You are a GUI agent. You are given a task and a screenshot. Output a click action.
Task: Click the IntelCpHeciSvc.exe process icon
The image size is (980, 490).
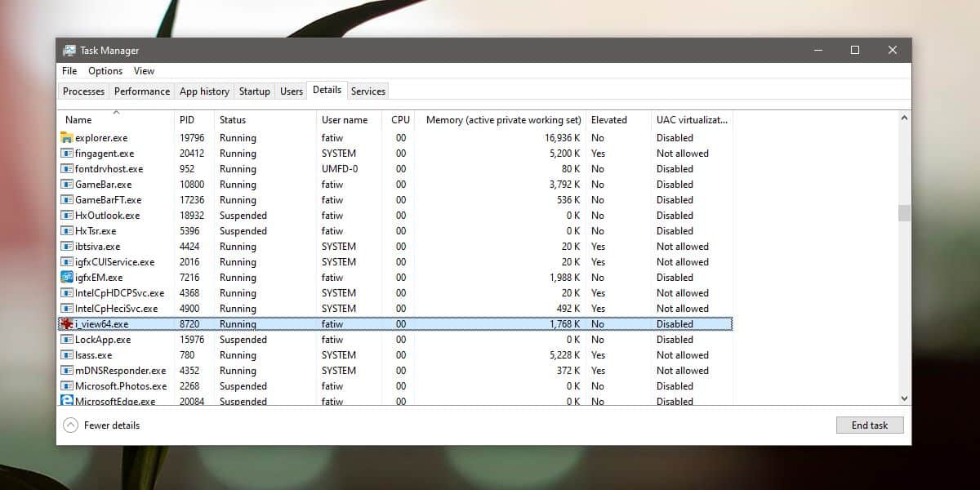click(67, 309)
